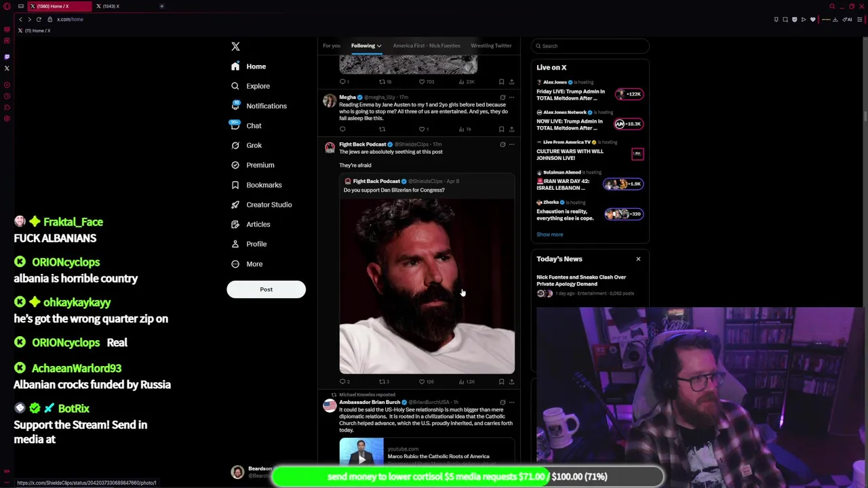Viewport: 868px width, 488px height.
Task: Switch to the Wrestling Twitter tab
Action: tap(491, 45)
